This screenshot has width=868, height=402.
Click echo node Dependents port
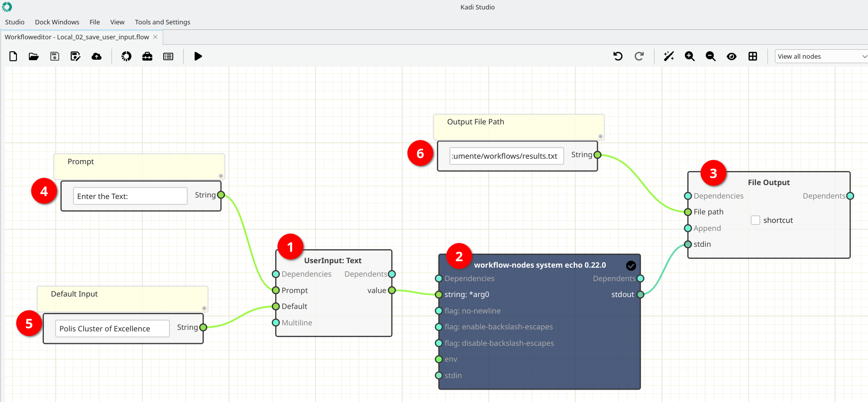(x=641, y=279)
